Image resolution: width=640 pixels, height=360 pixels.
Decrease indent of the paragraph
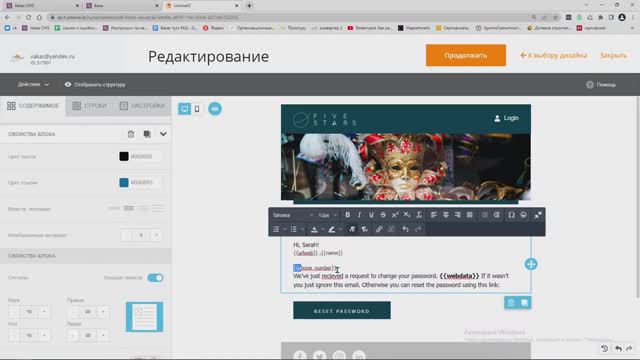pos(484,215)
